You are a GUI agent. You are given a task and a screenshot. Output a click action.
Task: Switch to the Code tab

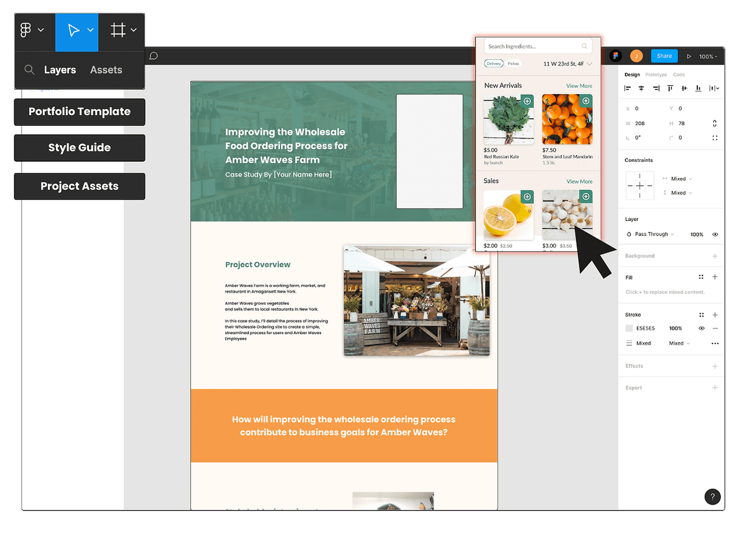coord(679,75)
